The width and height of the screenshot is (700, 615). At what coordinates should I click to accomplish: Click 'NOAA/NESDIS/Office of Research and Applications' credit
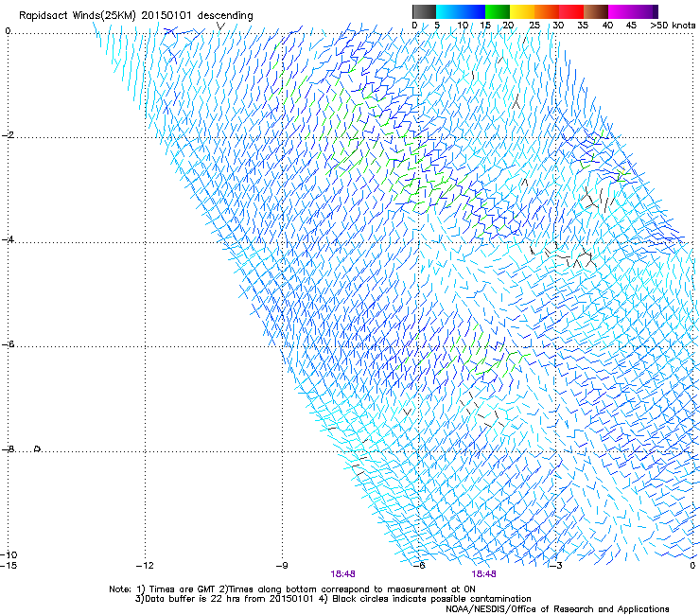point(557,609)
